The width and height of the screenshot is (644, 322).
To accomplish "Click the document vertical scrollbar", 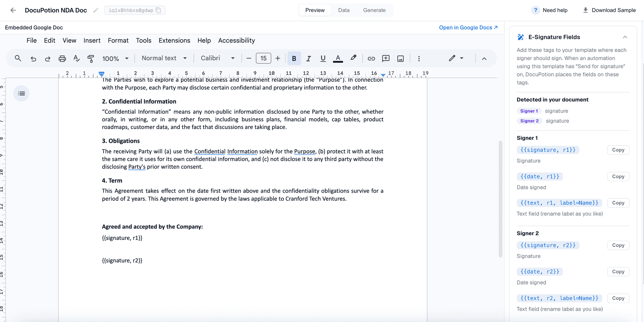I will point(500,199).
